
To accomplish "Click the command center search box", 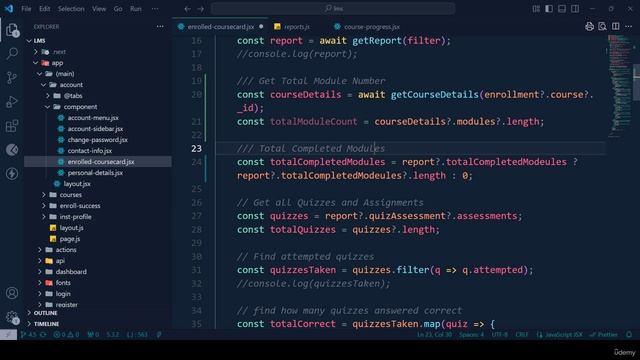I will point(333,9).
